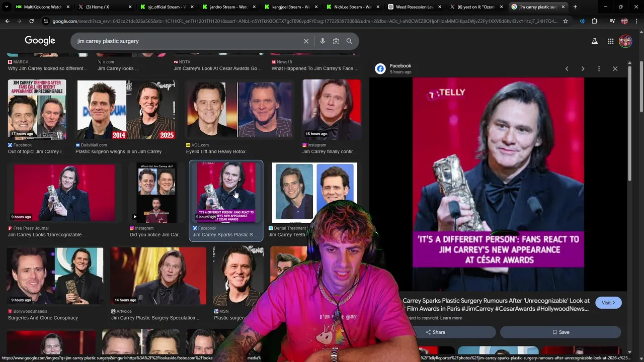Start a voice search with the microphone icon
The height and width of the screenshot is (362, 644).
tap(323, 41)
